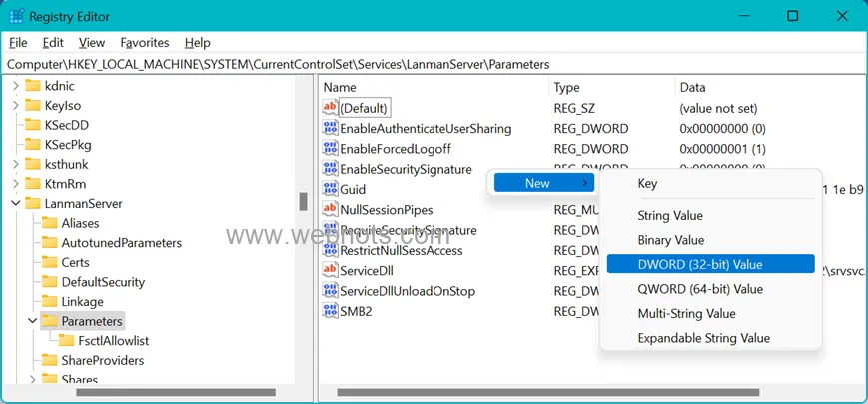
Task: Choose Binary Value from the submenu
Action: tap(711, 240)
